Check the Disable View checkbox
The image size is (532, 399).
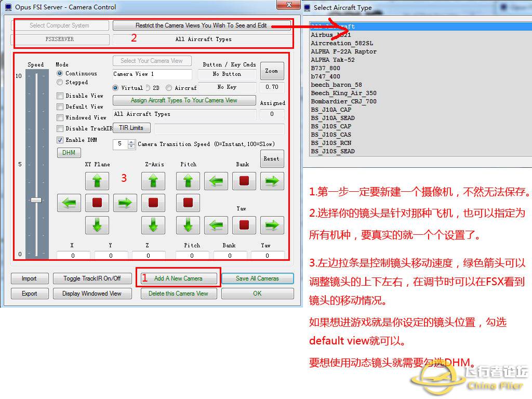click(60, 96)
